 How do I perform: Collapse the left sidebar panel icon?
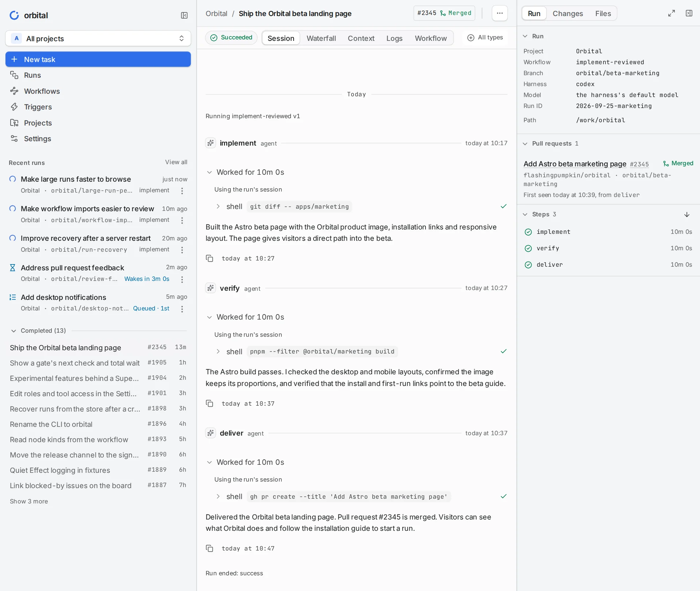point(184,15)
